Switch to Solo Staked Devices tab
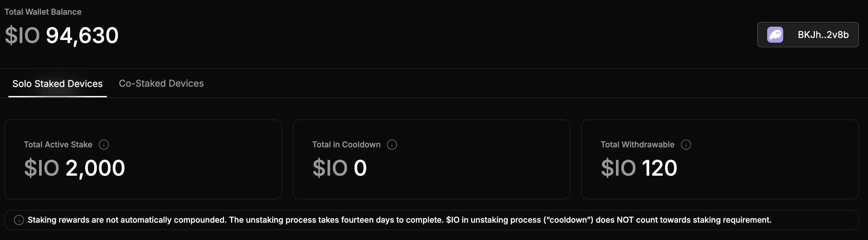 [x=58, y=84]
